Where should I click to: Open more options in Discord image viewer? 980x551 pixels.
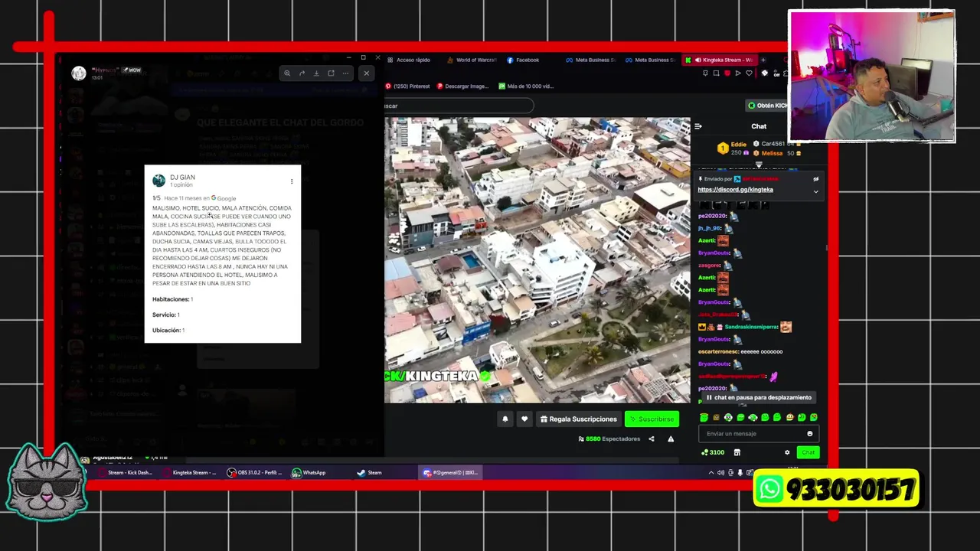coord(345,73)
